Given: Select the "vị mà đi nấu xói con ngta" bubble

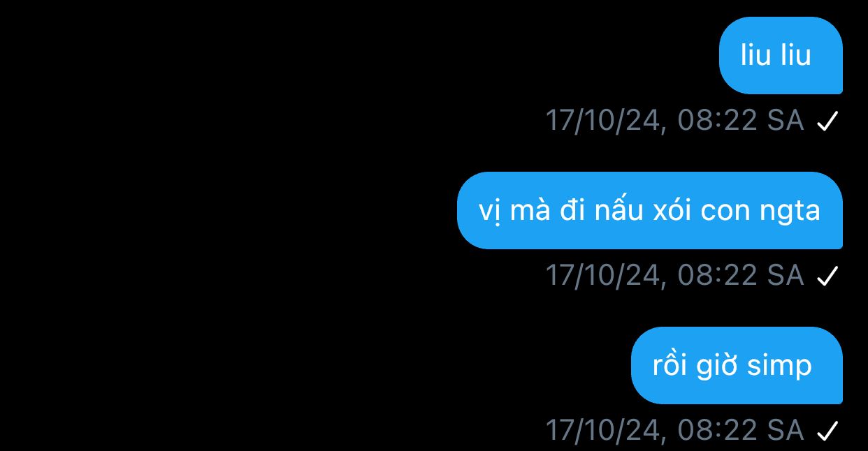Looking at the screenshot, I should (x=650, y=210).
